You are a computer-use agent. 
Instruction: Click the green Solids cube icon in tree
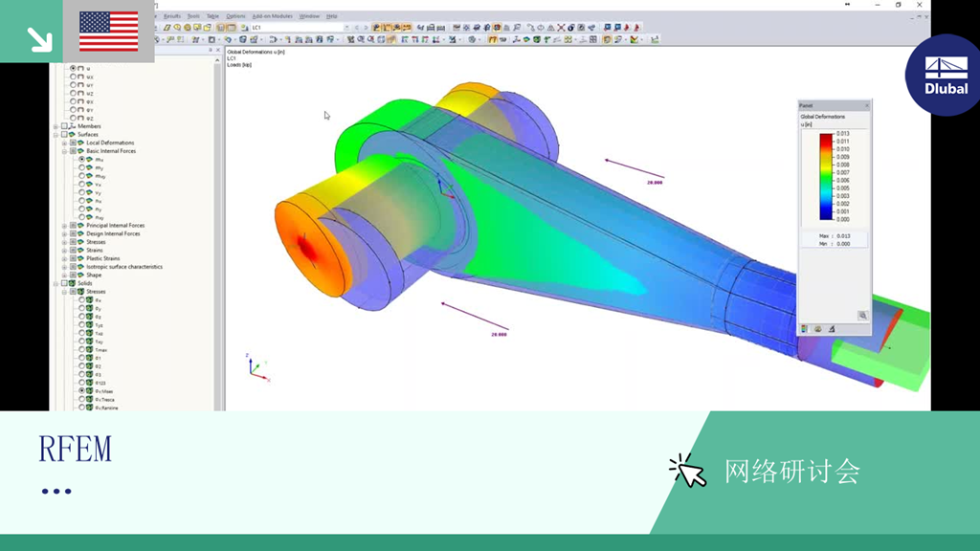pyautogui.click(x=72, y=283)
